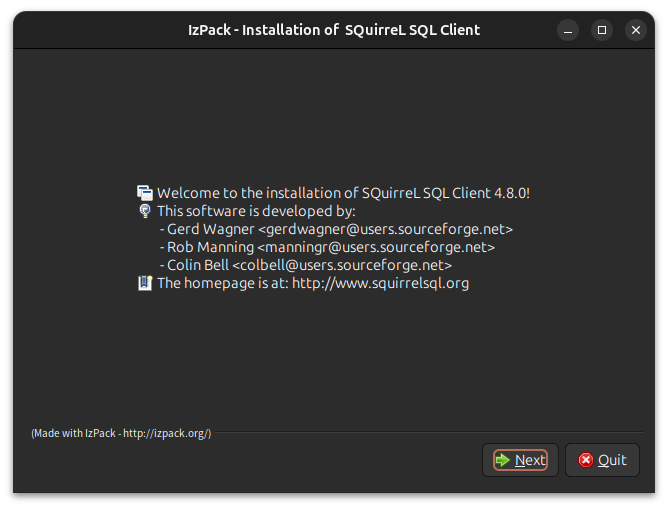
Task: Click the Rob Manning developer line
Action: pos(327,247)
